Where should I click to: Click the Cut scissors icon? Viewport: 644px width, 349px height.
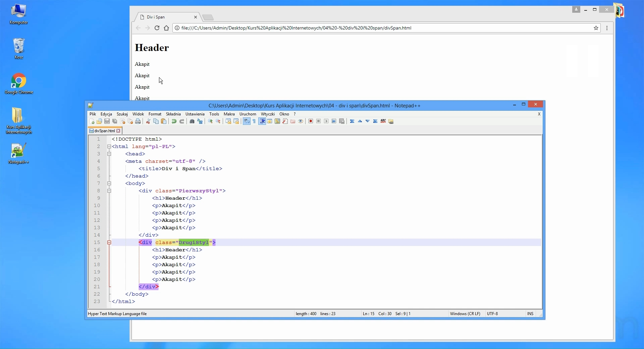click(x=148, y=121)
